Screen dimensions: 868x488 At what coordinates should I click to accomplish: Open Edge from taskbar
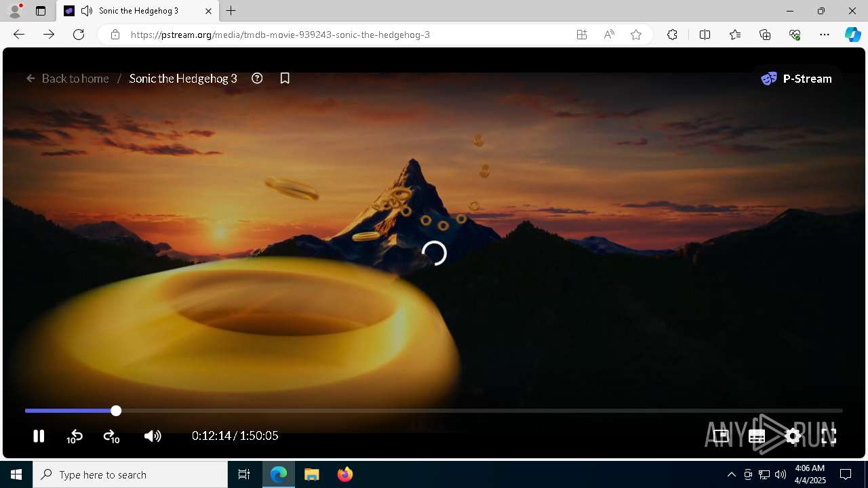(x=279, y=474)
